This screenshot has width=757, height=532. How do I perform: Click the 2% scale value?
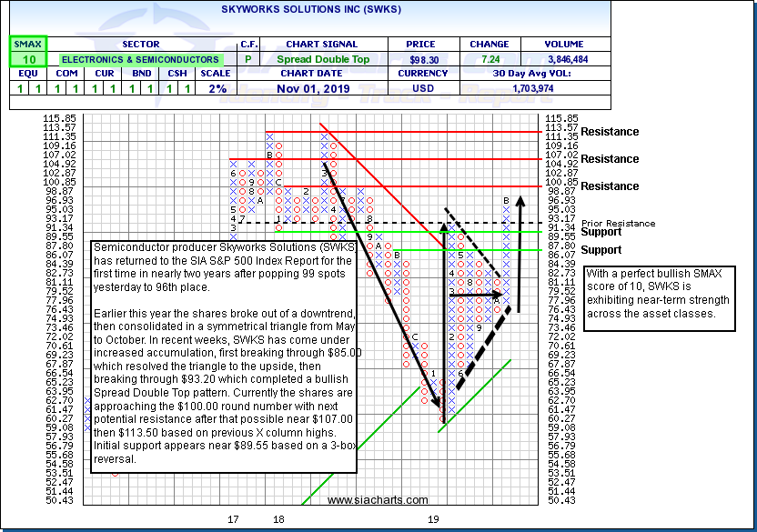[217, 88]
